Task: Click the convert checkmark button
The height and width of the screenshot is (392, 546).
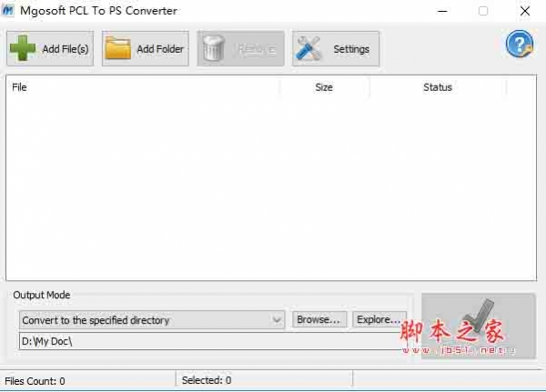Action: [x=479, y=326]
